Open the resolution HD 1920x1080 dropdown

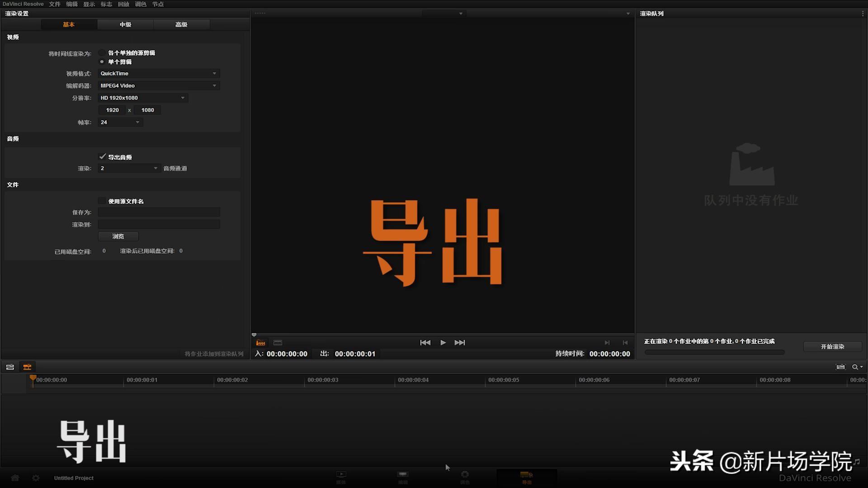pyautogui.click(x=143, y=98)
